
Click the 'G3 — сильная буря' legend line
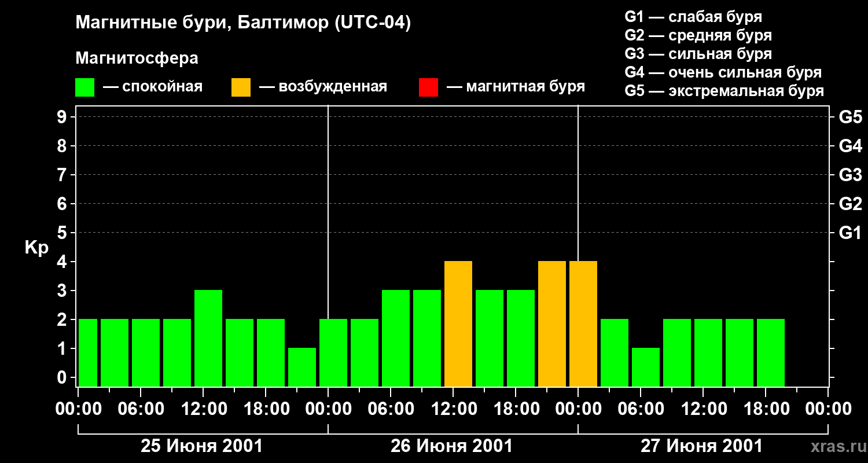(698, 54)
